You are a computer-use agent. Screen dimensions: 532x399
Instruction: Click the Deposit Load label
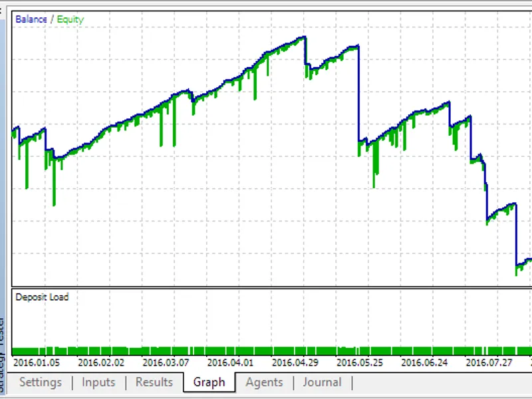42,297
